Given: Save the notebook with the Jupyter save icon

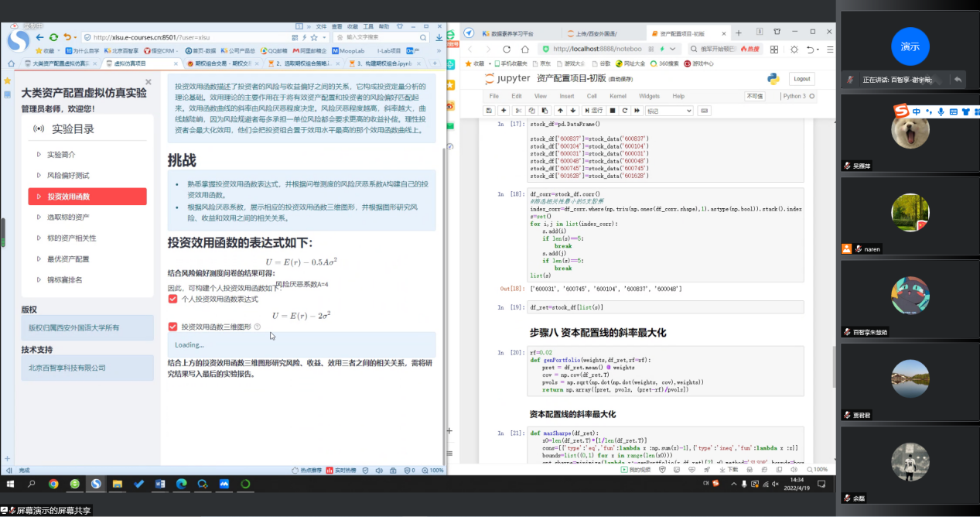Looking at the screenshot, I should (x=490, y=111).
